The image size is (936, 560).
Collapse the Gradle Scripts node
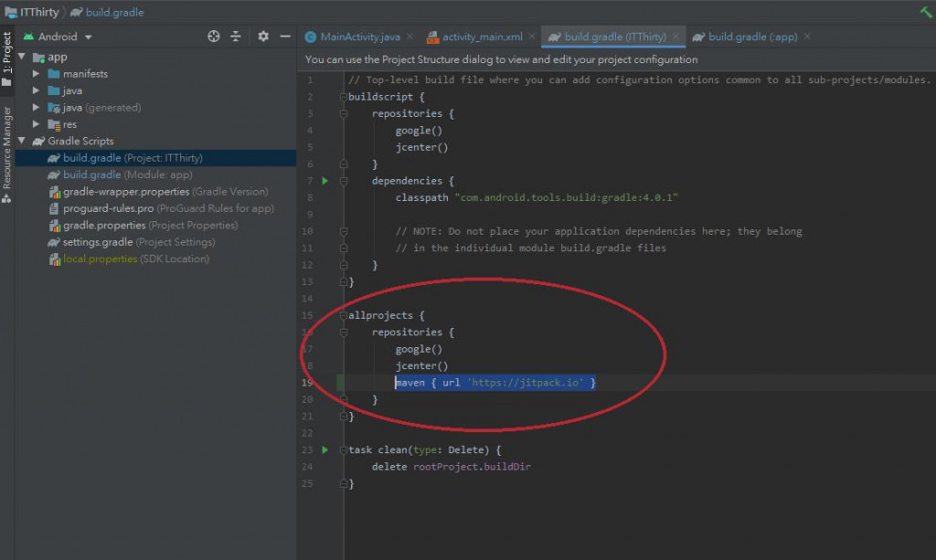22,141
